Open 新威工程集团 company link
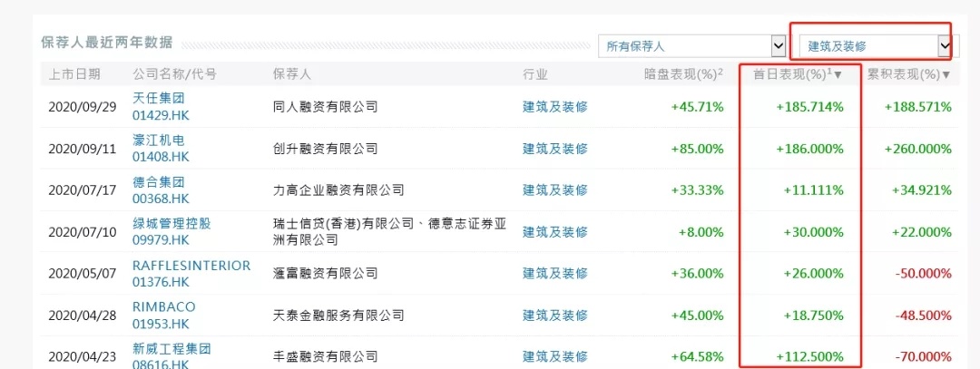The image size is (980, 369). click(x=171, y=349)
